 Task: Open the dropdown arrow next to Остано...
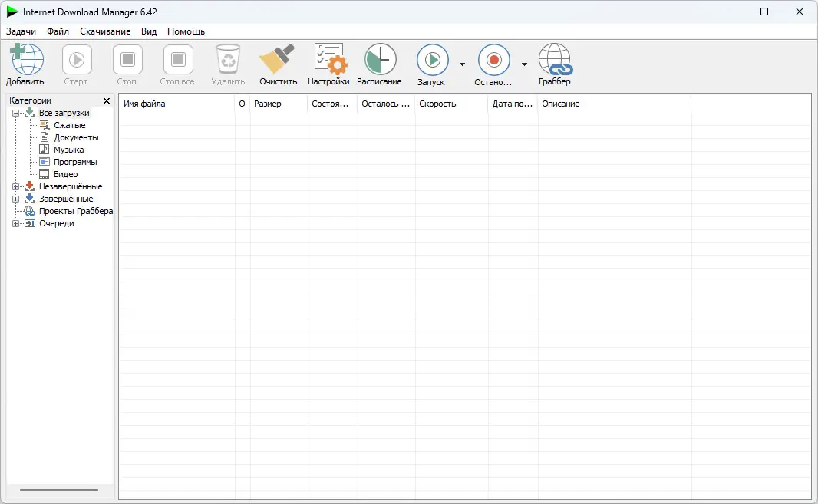click(524, 64)
